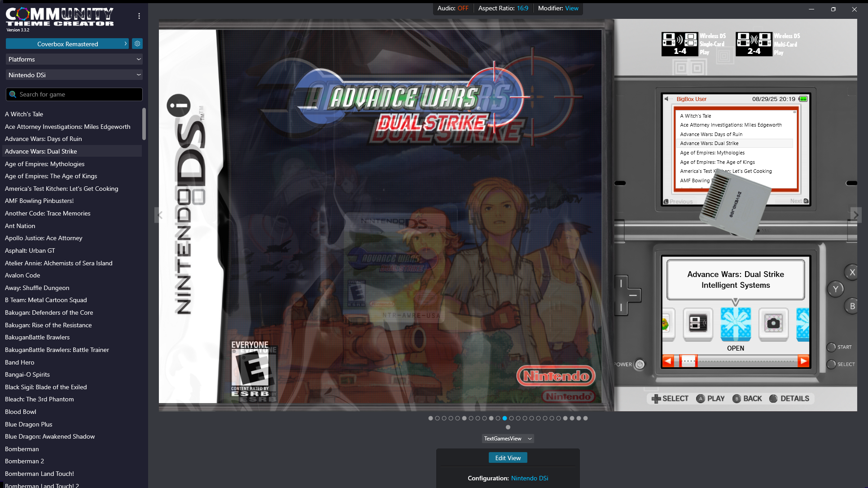Screen dimensions: 868x488
Task: Select Asphalt: Urban GT
Action: pos(72,251)
